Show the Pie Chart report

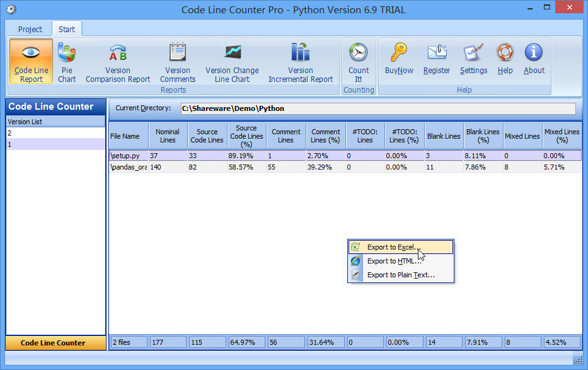point(67,62)
